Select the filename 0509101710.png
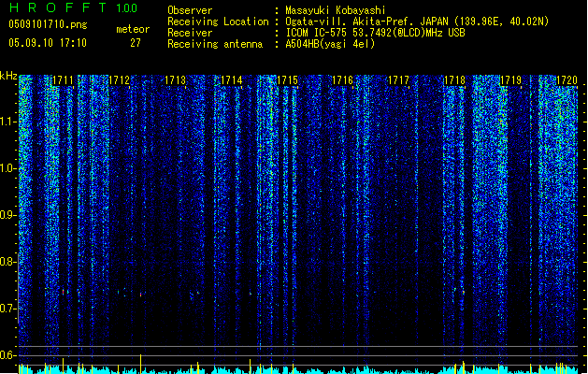588x374 pixels. 48,25
